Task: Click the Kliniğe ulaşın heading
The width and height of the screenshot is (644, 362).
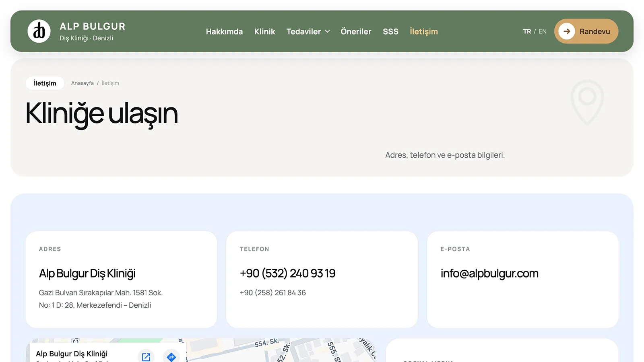Action: point(101,114)
